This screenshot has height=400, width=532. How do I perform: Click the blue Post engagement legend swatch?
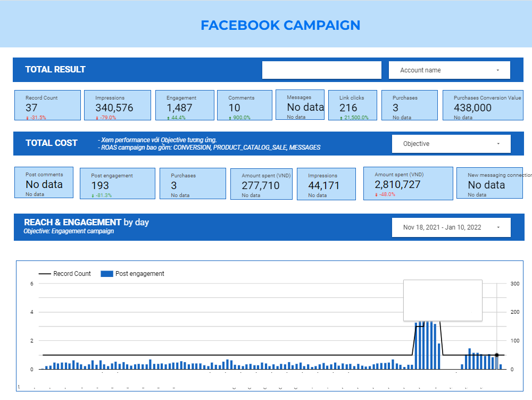click(107, 274)
